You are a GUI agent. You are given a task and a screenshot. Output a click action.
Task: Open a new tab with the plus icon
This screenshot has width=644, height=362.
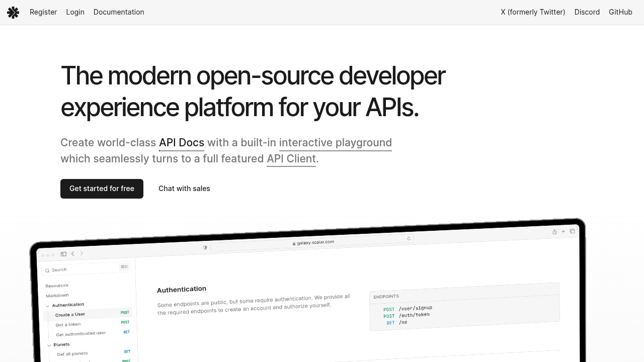[563, 231]
